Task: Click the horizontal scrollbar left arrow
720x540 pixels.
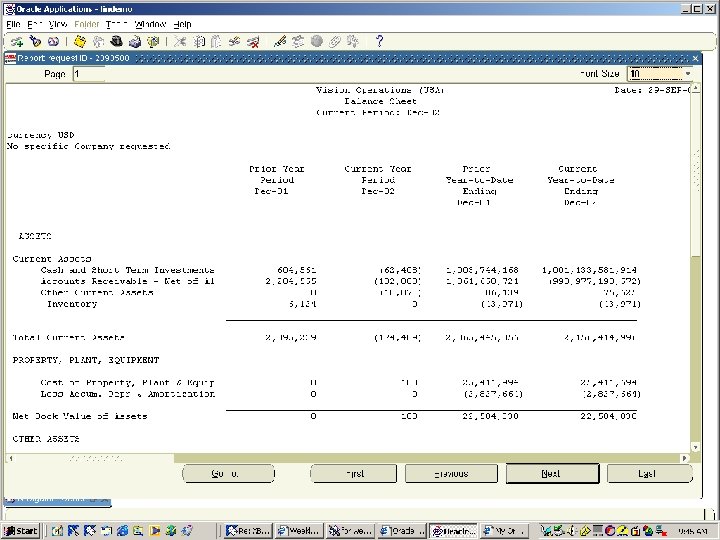Action: [x=11, y=458]
